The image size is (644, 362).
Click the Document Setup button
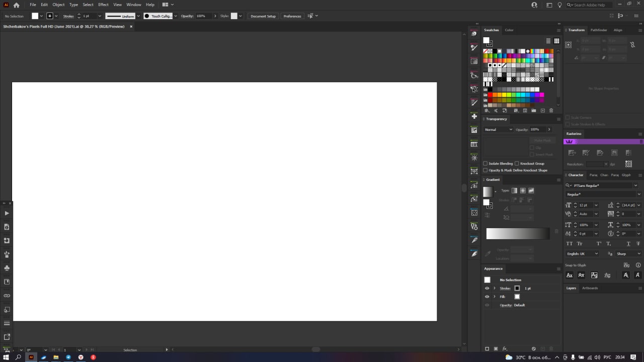coord(263,16)
